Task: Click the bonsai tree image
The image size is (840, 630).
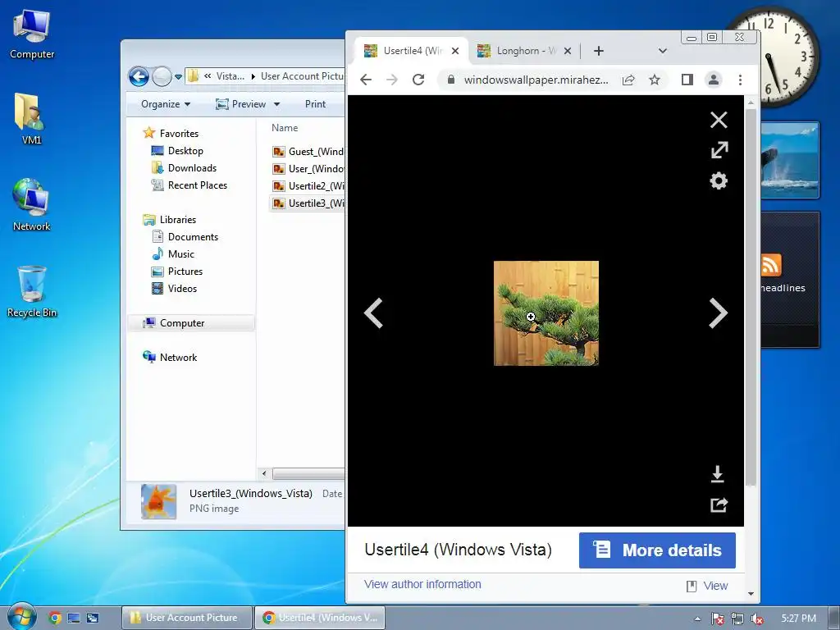Action: [x=546, y=313]
